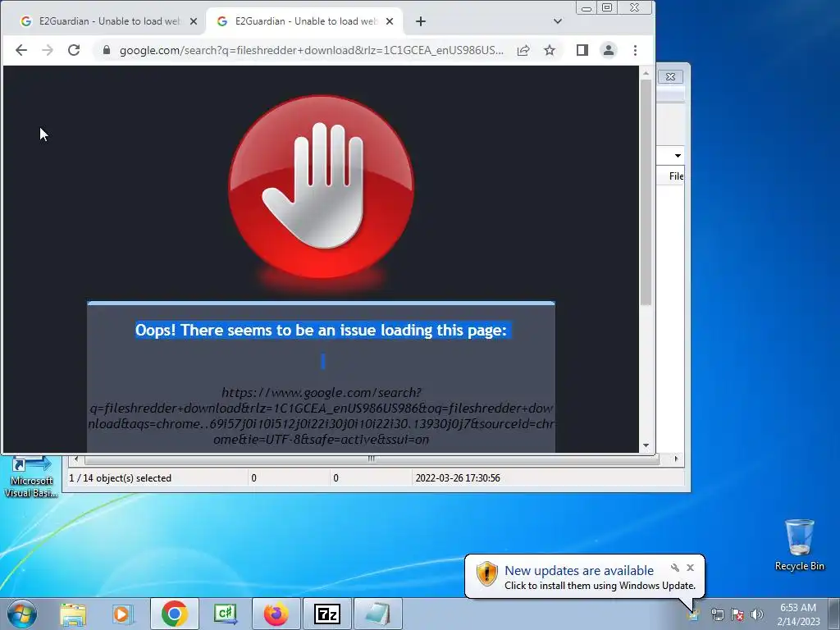Expand the Chrome tab search dropdown
The image size is (840, 630).
click(x=558, y=21)
